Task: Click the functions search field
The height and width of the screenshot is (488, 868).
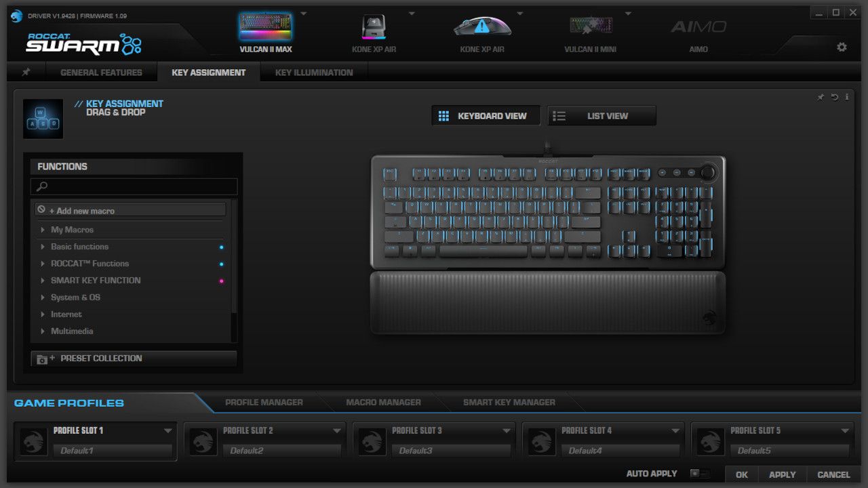Action: click(x=134, y=186)
